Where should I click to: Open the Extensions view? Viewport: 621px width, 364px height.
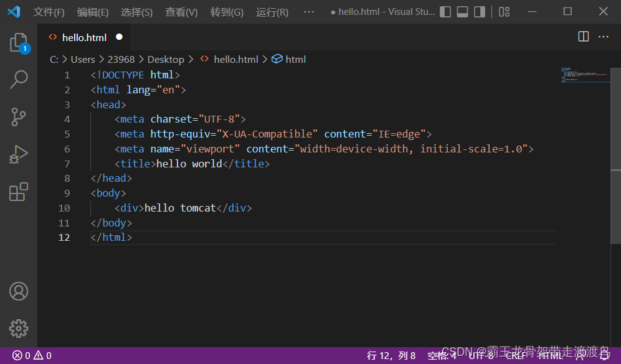tap(19, 192)
